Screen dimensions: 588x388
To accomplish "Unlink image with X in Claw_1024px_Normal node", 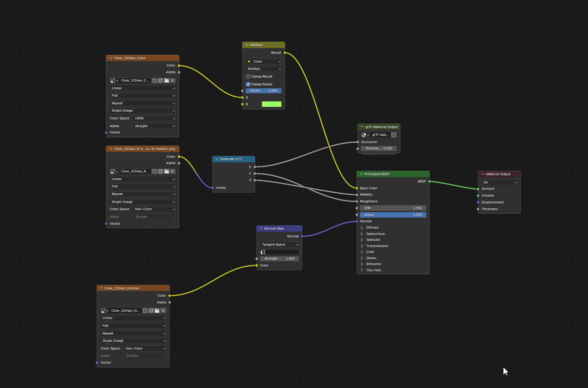I will click(x=163, y=310).
